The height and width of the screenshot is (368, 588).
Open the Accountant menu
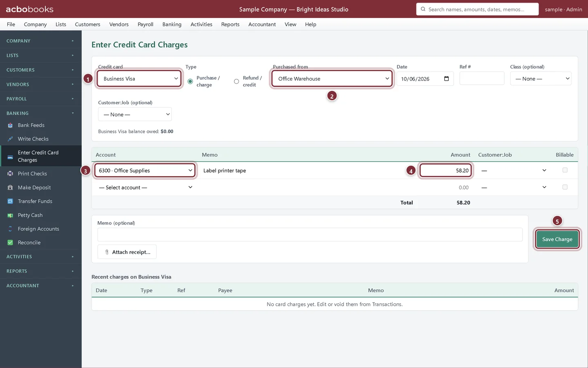(262, 25)
